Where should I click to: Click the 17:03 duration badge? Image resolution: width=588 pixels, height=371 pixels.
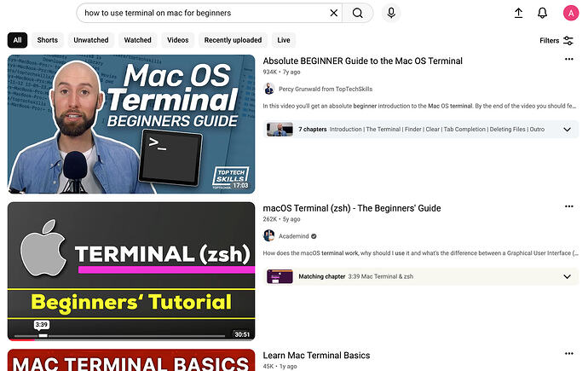(240, 186)
